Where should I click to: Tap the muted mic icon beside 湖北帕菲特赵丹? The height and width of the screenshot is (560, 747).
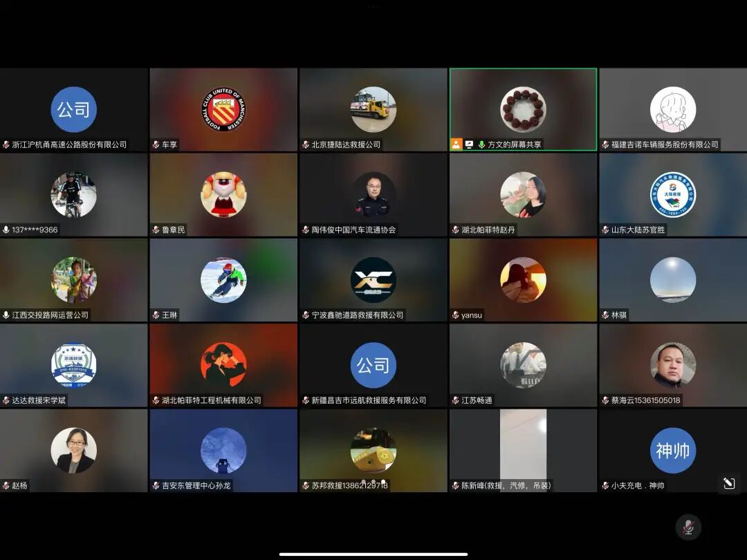point(455,230)
